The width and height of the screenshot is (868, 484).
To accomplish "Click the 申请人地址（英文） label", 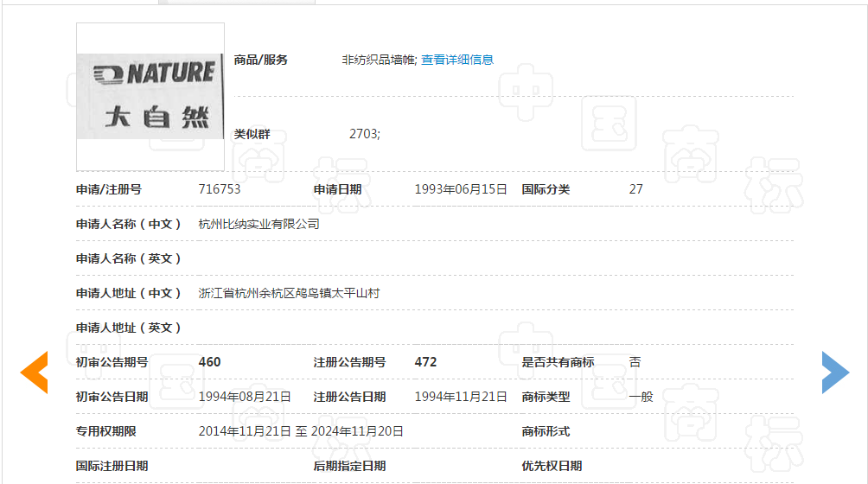I will pyautogui.click(x=129, y=328).
